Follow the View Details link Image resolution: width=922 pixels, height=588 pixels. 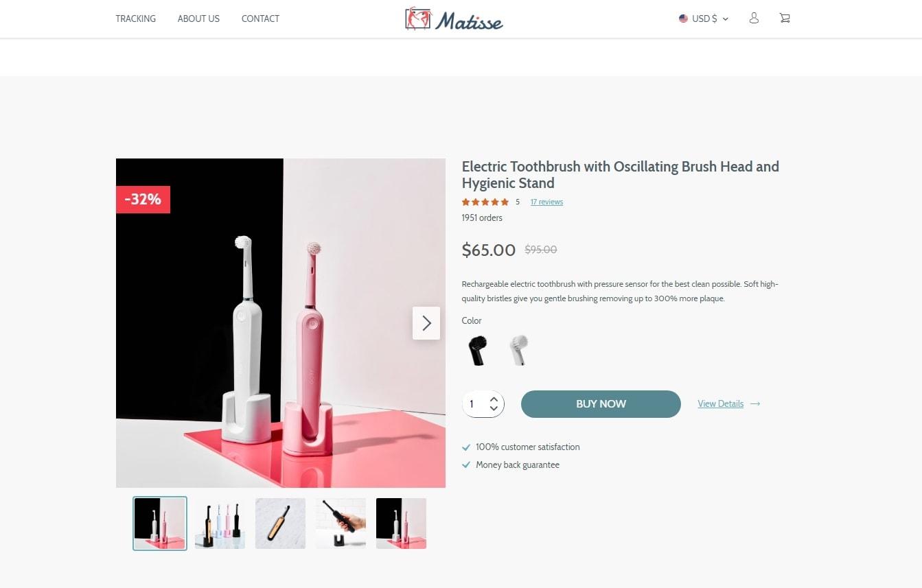tap(720, 404)
